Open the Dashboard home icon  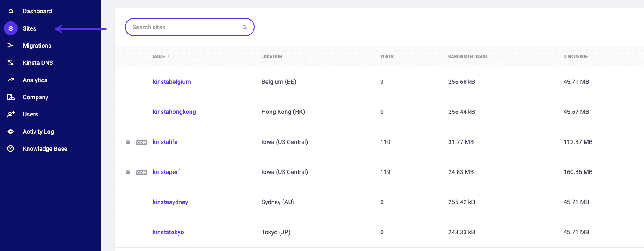click(x=11, y=11)
